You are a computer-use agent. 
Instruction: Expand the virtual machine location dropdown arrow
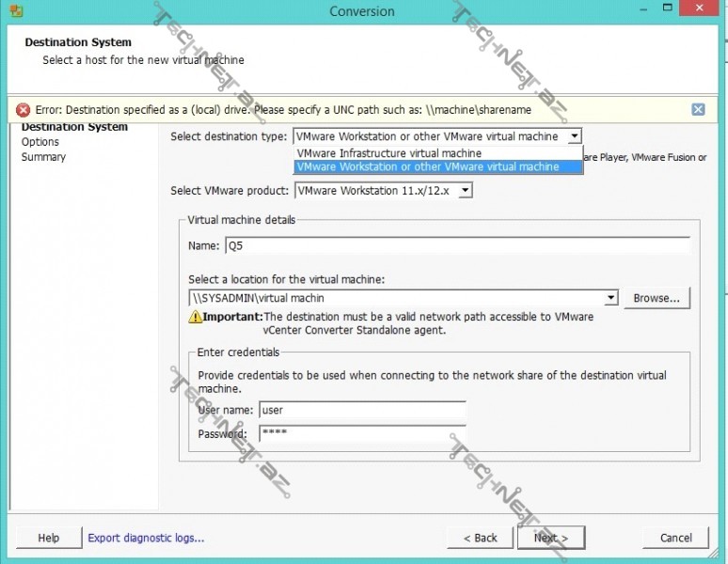(611, 298)
